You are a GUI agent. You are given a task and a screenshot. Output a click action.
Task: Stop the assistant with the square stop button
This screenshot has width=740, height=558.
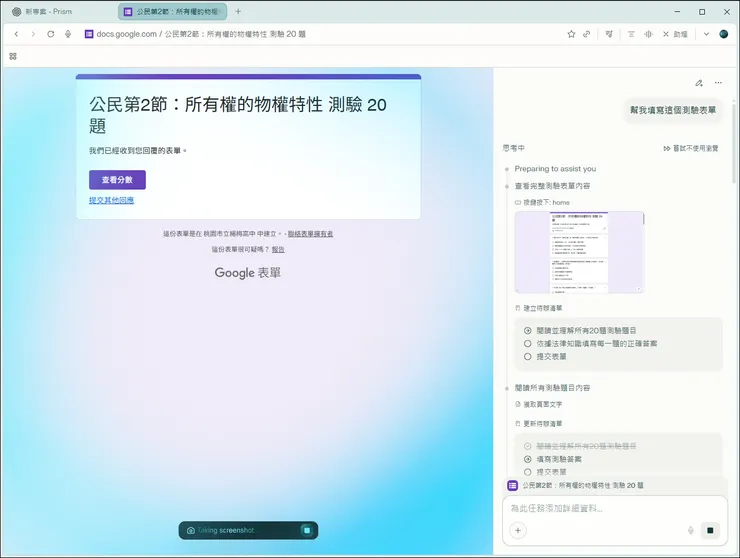710,530
